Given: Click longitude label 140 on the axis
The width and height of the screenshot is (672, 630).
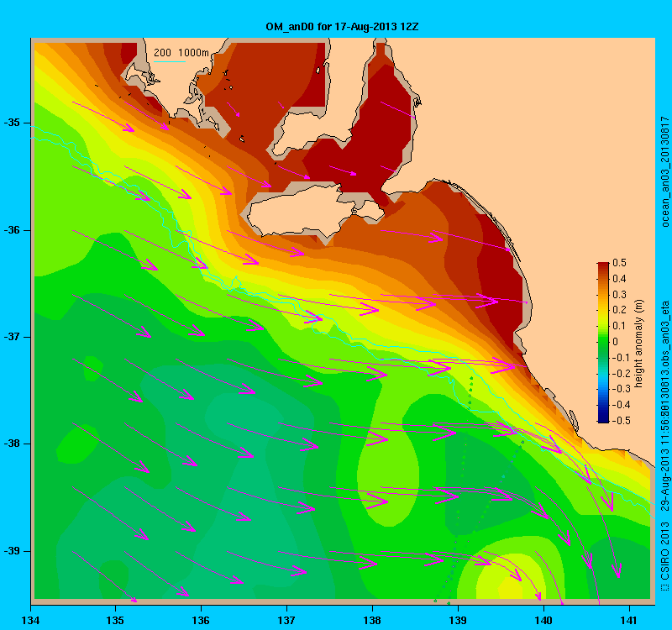Looking at the screenshot, I should (x=543, y=620).
